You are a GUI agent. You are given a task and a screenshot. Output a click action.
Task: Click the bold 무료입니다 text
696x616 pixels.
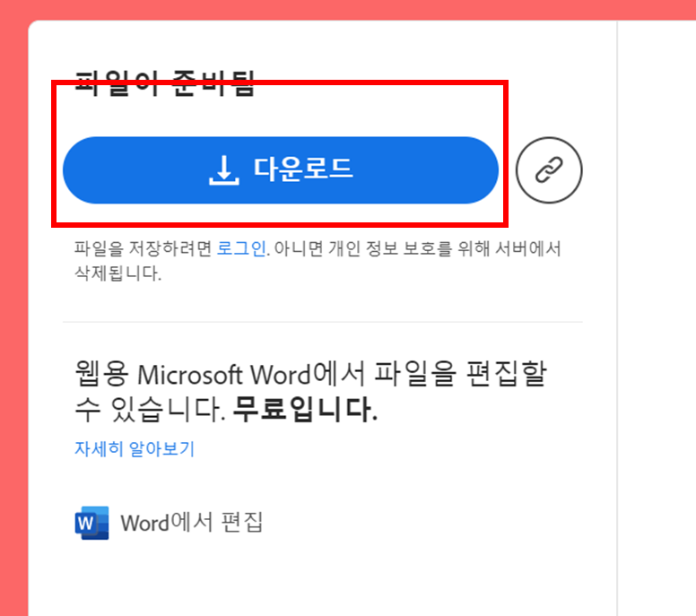[305, 409]
